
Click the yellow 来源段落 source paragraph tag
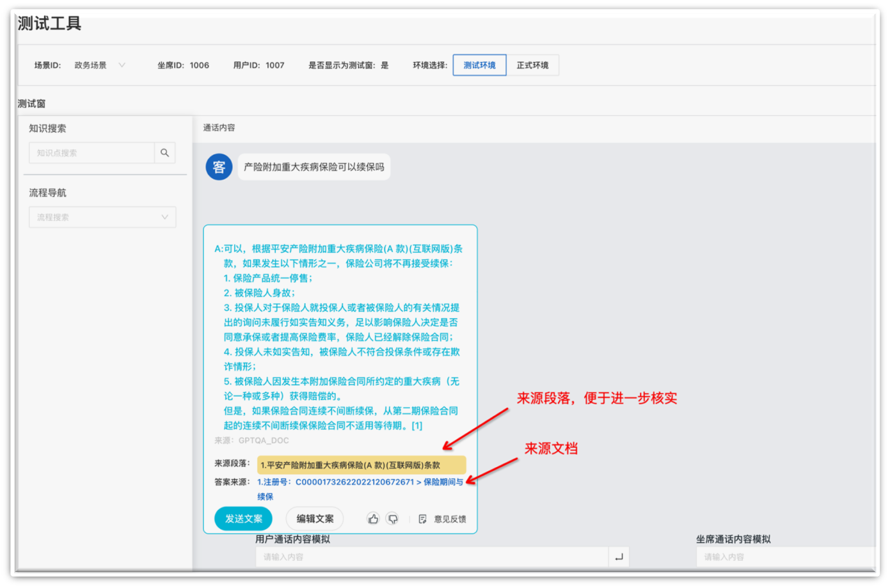point(361,465)
